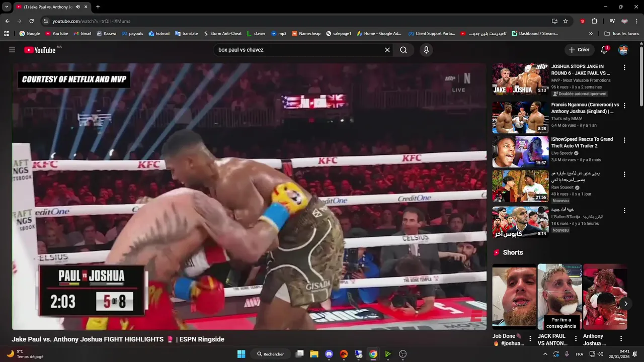The width and height of the screenshot is (644, 362).
Task: Open File Explorer from taskbar
Action: click(314, 354)
